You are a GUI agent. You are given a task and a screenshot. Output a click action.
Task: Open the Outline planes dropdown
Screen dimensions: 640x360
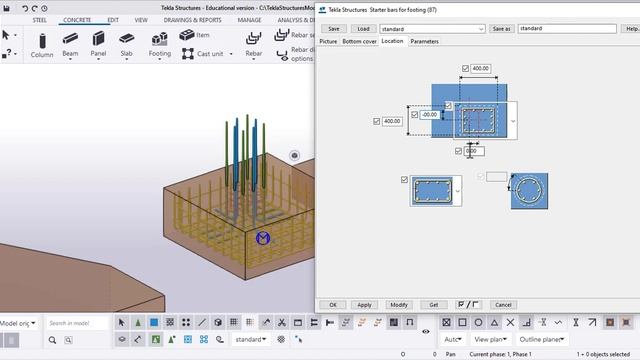542,340
